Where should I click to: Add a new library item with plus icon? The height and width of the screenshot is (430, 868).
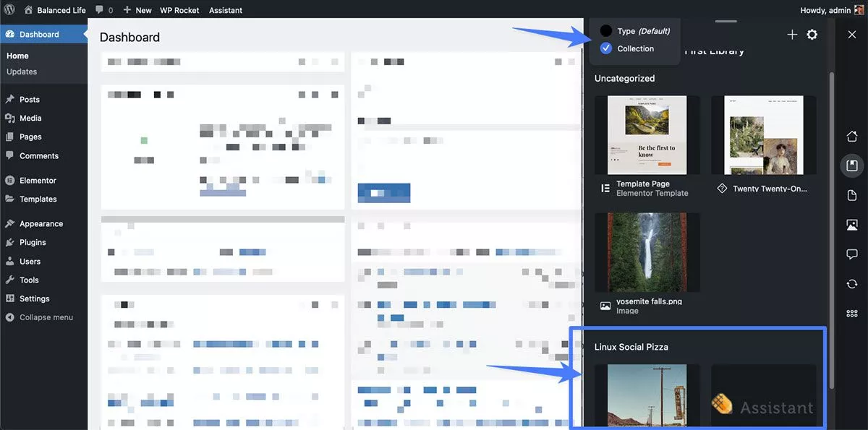point(792,35)
